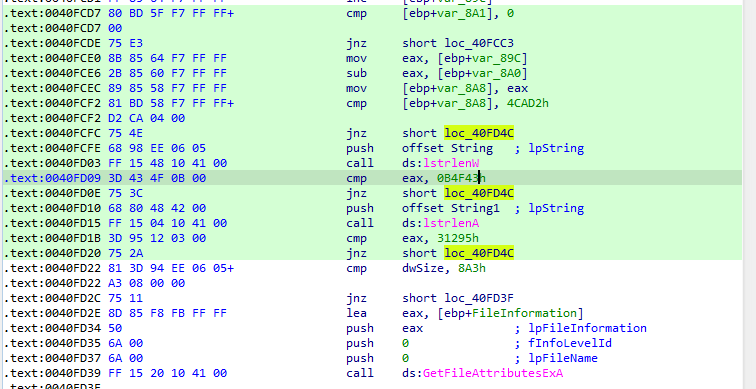Click loc_40FD3F jump target

(x=479, y=298)
